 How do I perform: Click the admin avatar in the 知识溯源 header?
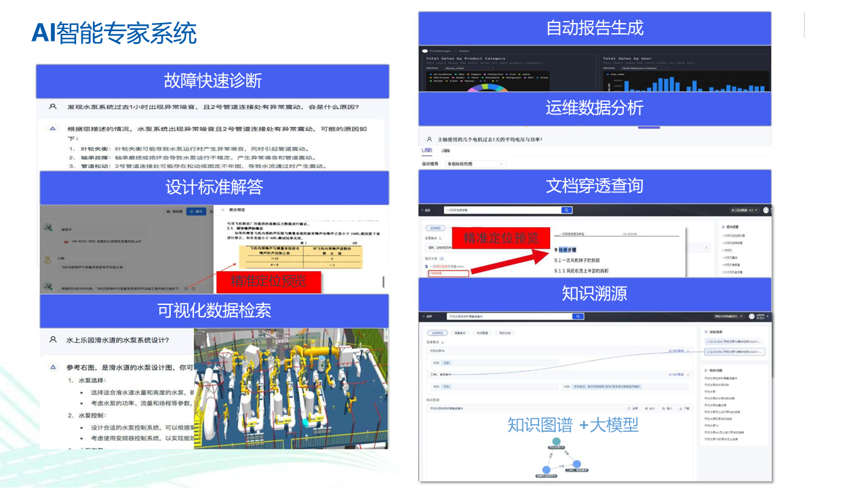pos(751,317)
